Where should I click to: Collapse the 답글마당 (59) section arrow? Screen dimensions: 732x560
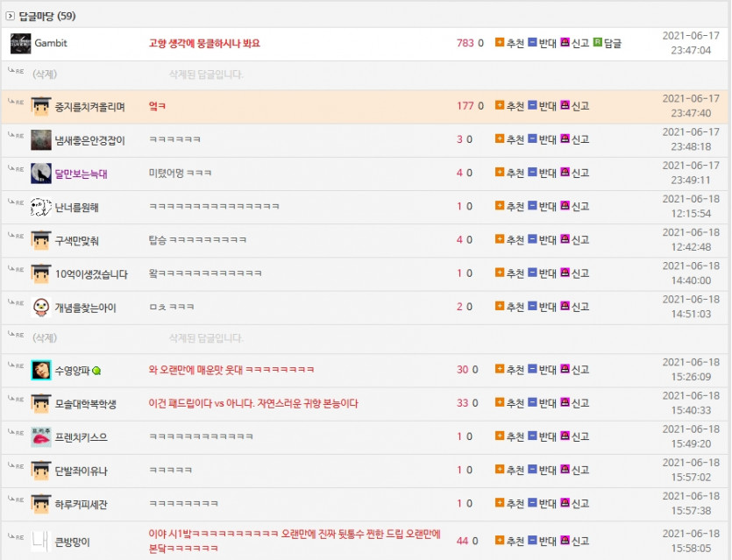pyautogui.click(x=10, y=17)
